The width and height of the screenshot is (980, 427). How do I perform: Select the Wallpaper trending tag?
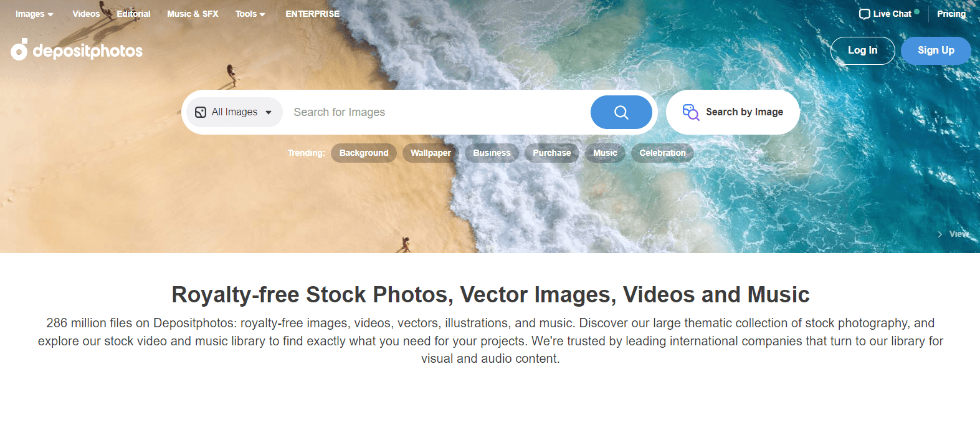[431, 153]
